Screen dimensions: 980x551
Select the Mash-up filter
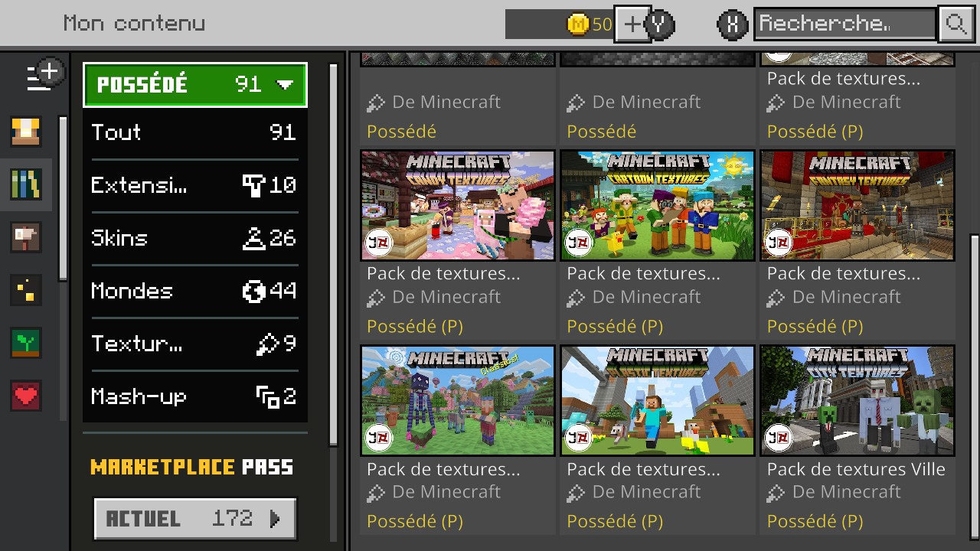point(194,396)
